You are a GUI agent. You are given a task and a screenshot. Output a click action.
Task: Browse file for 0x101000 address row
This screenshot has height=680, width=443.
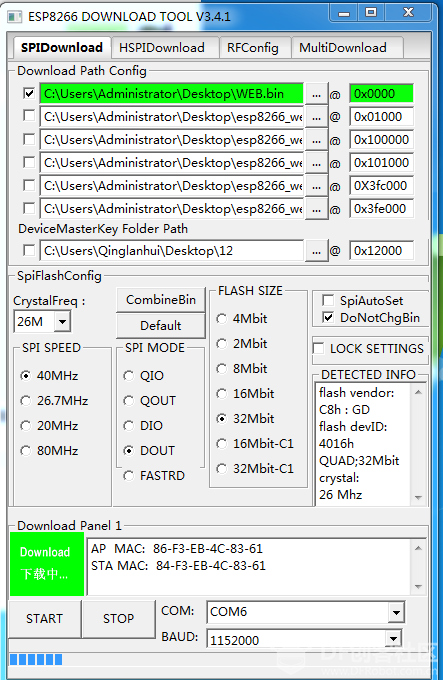pyautogui.click(x=316, y=163)
